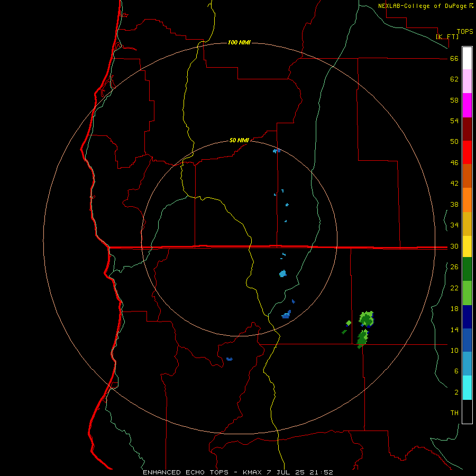Click the 'TOPS' legend heading
The width and height of the screenshot is (476, 476).
pos(465,32)
